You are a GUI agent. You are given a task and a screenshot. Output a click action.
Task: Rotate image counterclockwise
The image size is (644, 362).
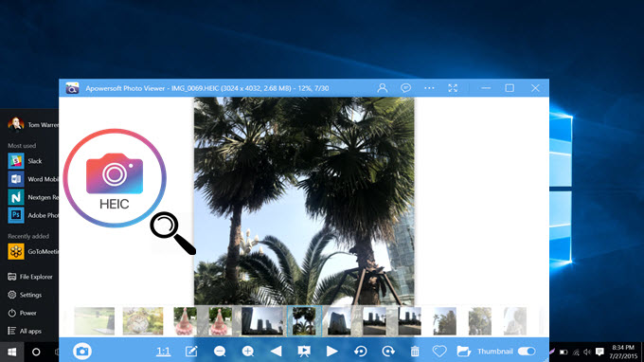[x=361, y=352]
